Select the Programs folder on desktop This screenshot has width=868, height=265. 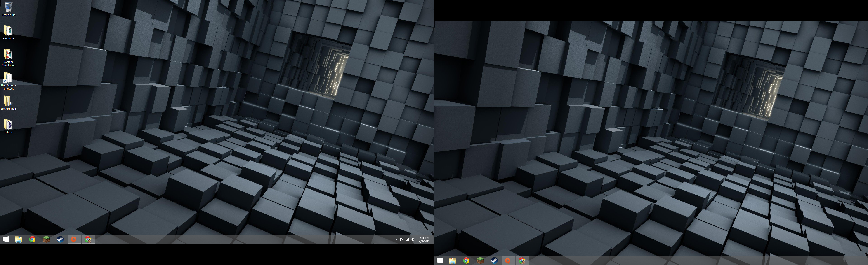(x=8, y=33)
